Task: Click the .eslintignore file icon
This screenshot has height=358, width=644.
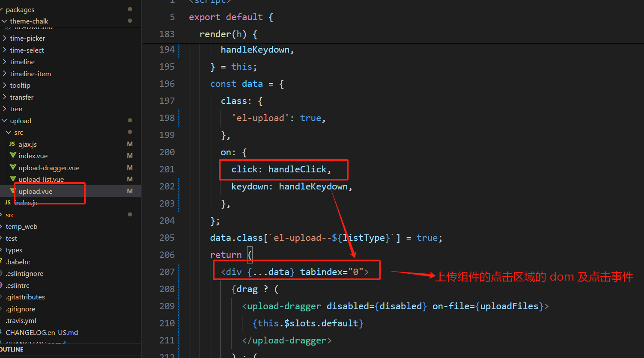Action: pos(1,274)
